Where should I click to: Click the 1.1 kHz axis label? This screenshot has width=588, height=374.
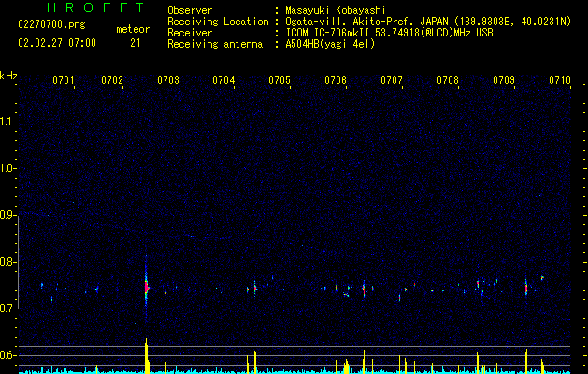tap(7, 122)
